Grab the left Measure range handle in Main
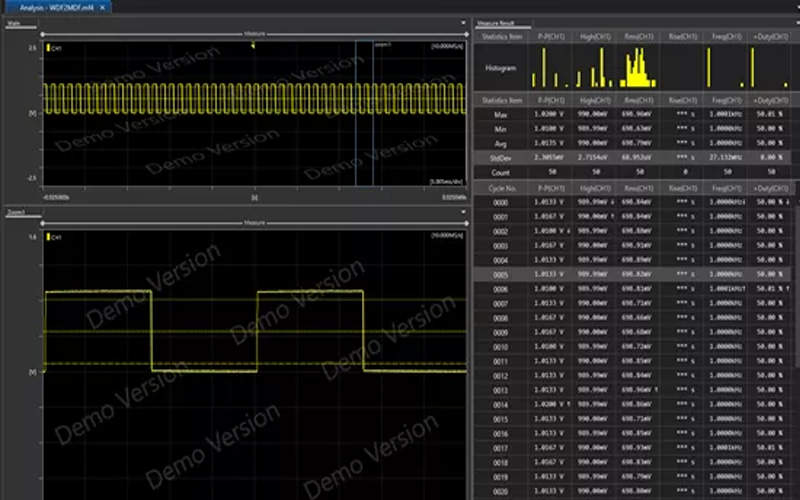The width and height of the screenshot is (800, 500). point(42,34)
